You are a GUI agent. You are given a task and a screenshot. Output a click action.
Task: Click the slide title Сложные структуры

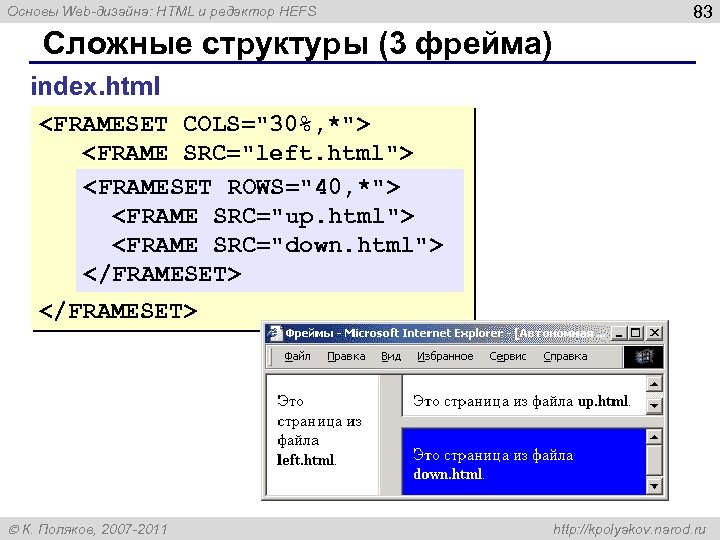297,45
